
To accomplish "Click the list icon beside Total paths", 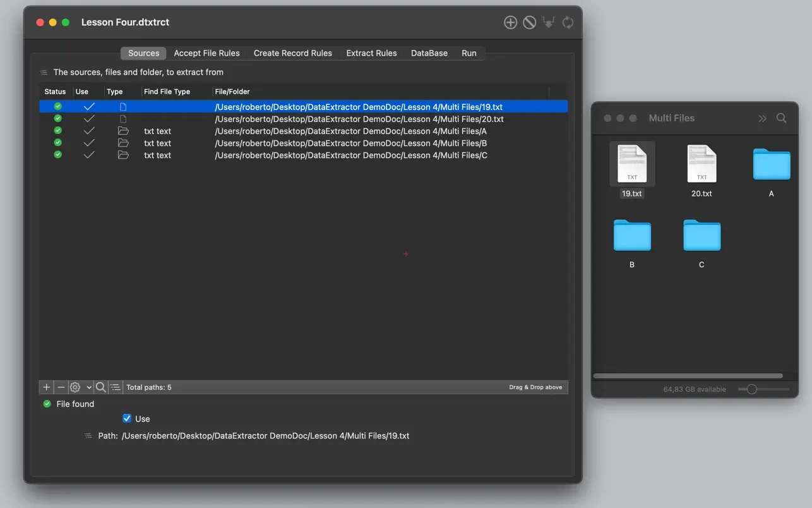I will [116, 387].
